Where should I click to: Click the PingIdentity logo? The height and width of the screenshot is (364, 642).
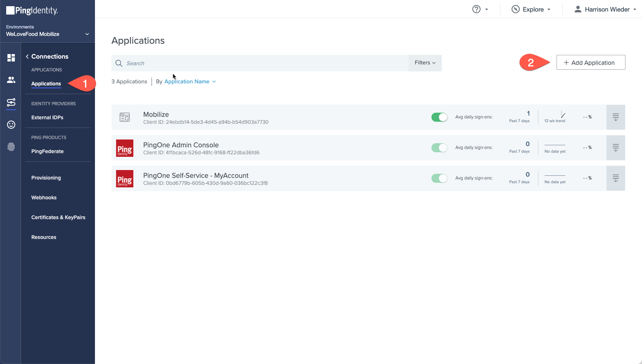pos(32,10)
